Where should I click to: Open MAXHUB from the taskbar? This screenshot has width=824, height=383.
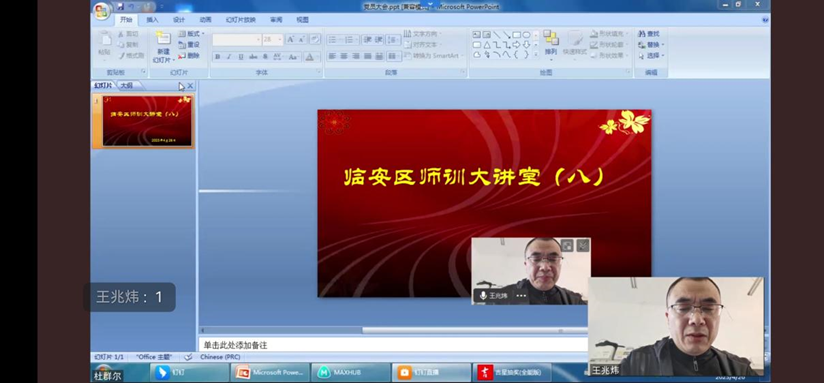point(351,372)
